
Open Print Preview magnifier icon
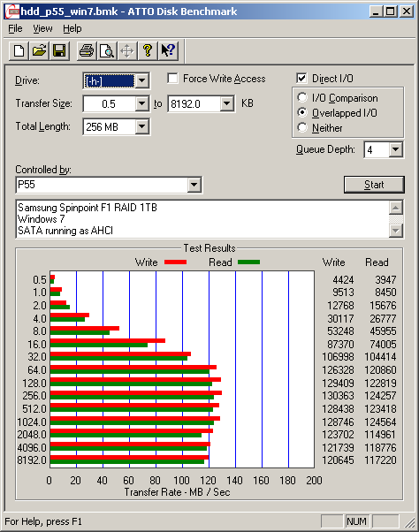107,51
